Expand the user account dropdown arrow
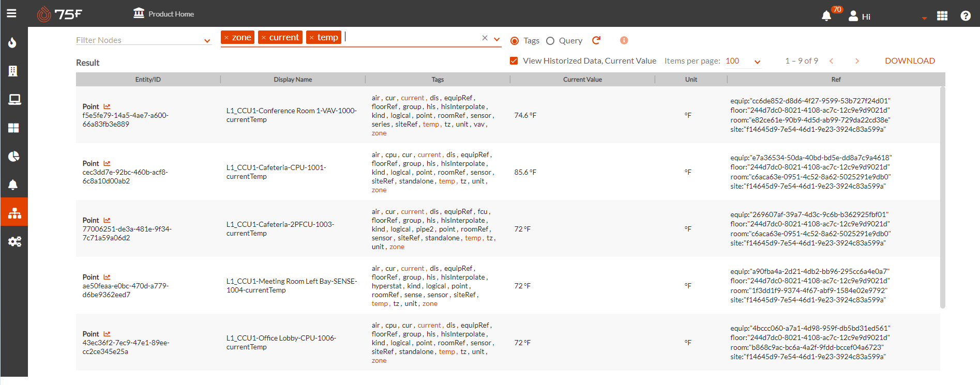Image resolution: width=980 pixels, height=385 pixels. 924,18
